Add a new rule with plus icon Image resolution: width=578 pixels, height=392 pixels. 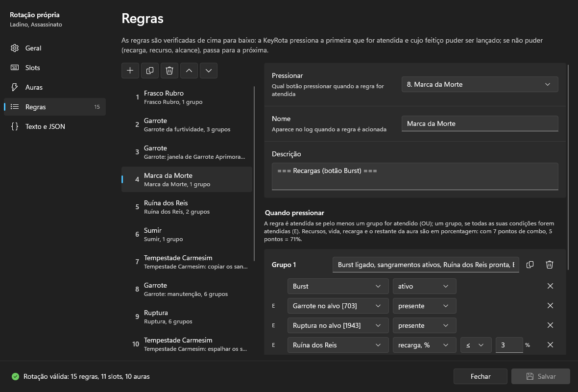click(130, 71)
